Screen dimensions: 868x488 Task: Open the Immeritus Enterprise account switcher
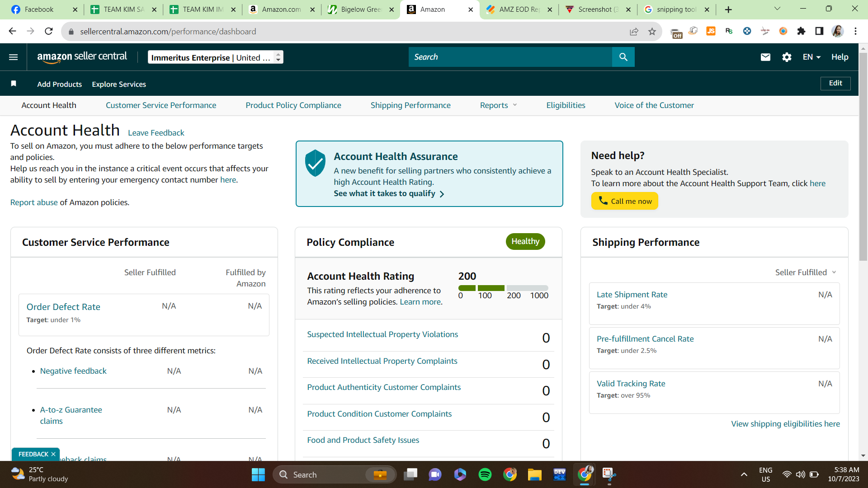pos(216,57)
